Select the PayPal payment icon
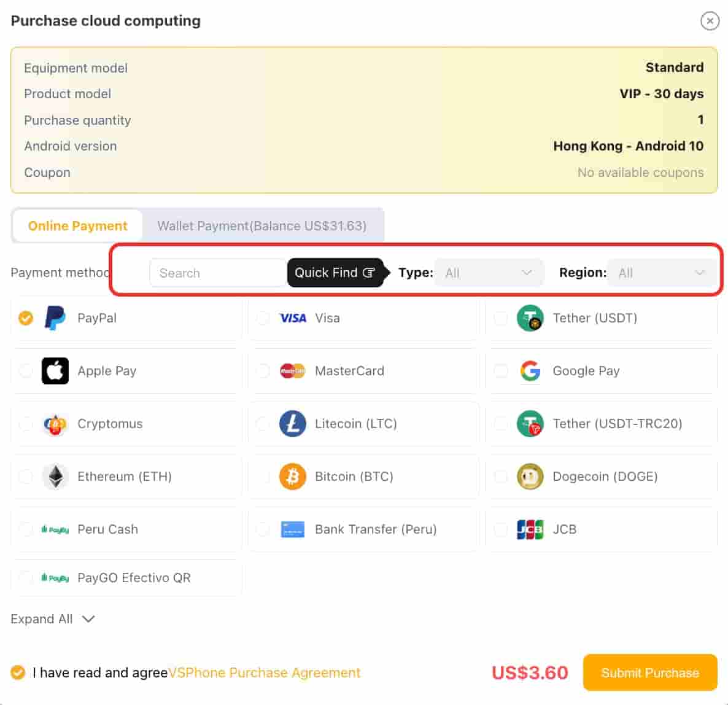The height and width of the screenshot is (705, 728). click(x=55, y=318)
